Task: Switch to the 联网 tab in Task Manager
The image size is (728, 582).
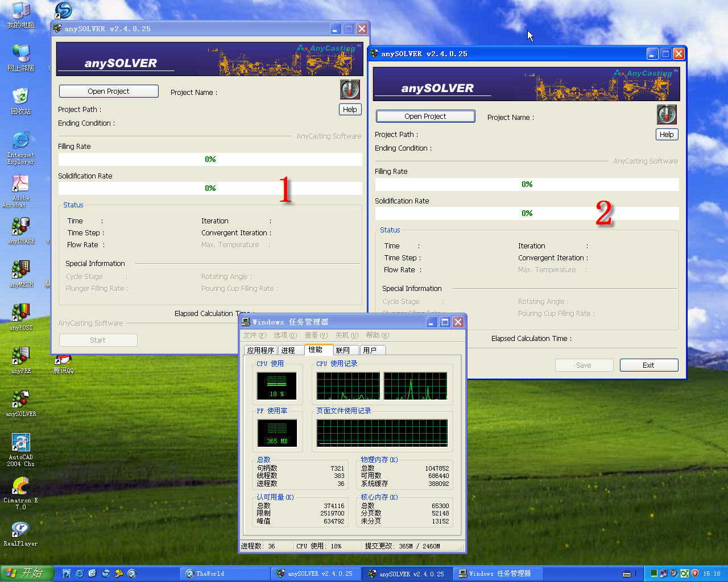Action: click(345, 350)
